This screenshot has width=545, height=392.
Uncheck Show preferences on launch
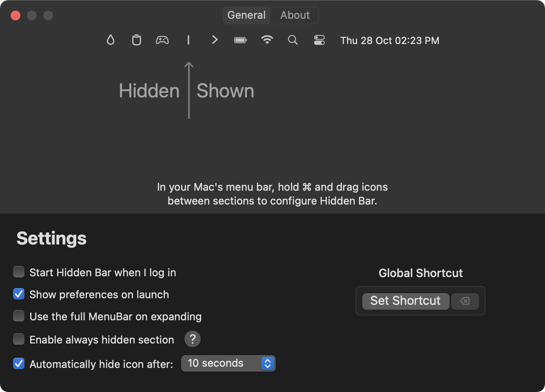[x=19, y=294]
